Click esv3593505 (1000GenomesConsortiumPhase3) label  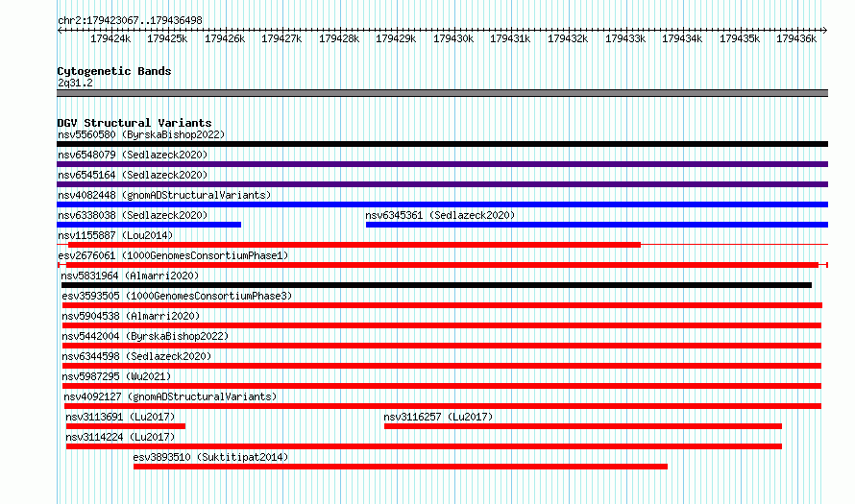point(177,296)
